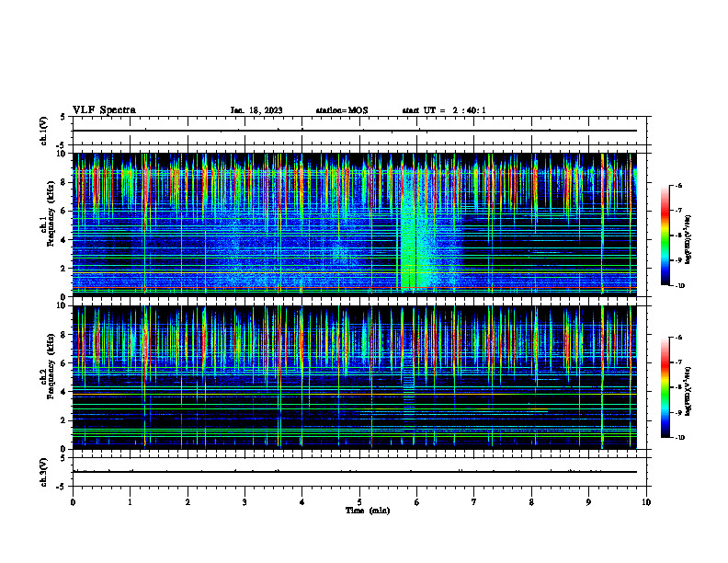The width and height of the screenshot is (728, 563).
Task: Click the "-6" label on ch.1 colorbar
Action: (678, 185)
